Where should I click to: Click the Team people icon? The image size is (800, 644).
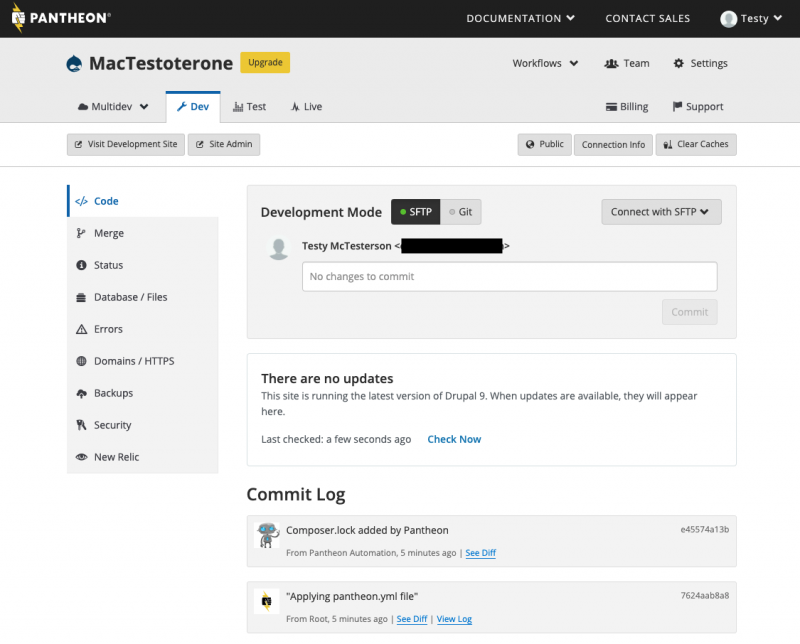pos(611,63)
